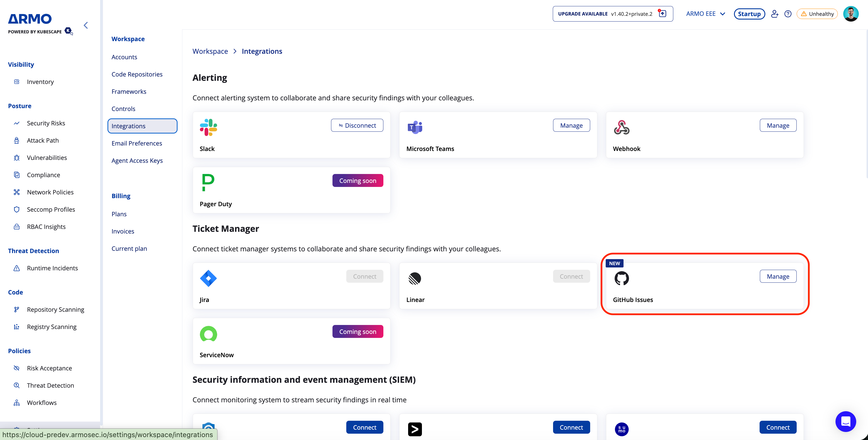Viewport: 868px width, 440px height.
Task: Open billing Plans
Action: pos(119,214)
